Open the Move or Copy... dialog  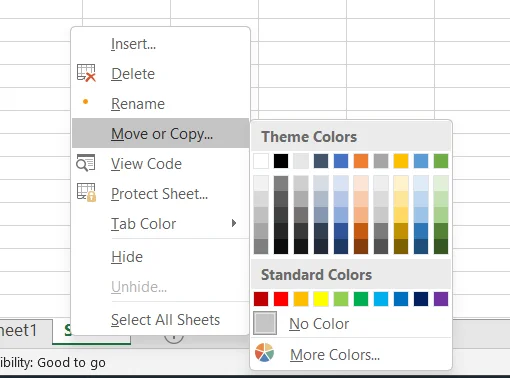click(161, 133)
